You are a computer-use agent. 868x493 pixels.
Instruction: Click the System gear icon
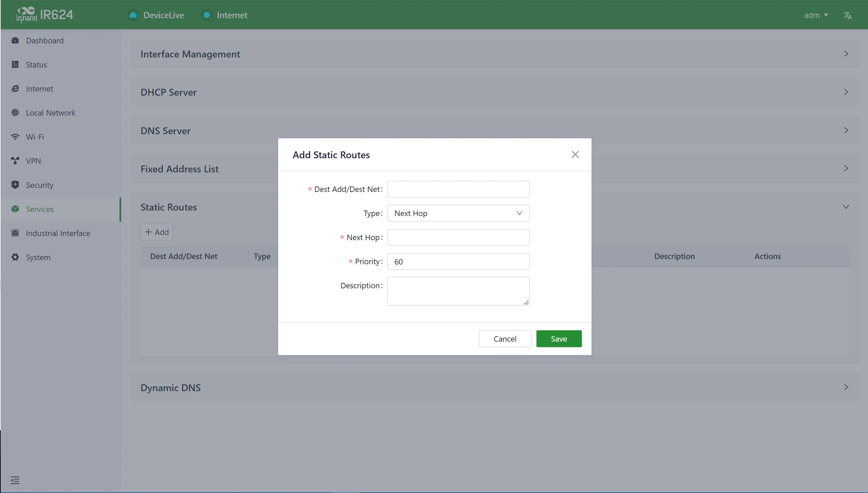click(15, 257)
